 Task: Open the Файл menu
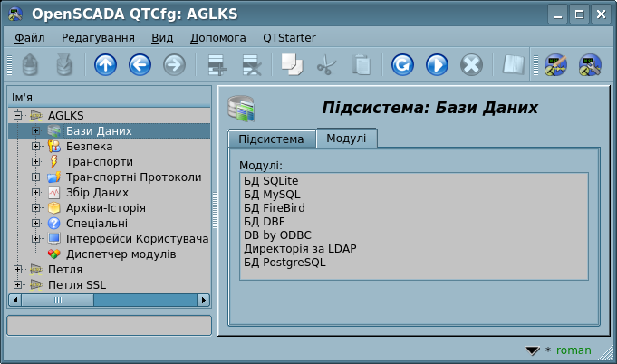pyautogui.click(x=30, y=38)
